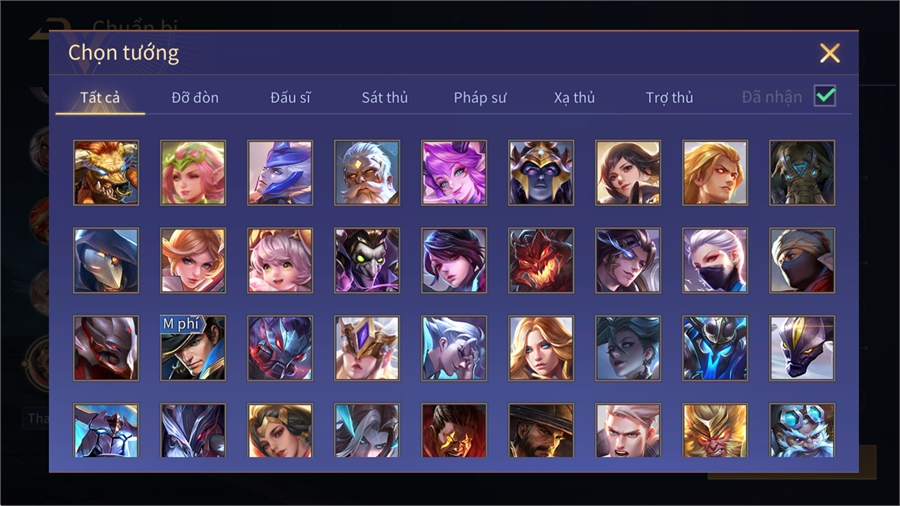Choose the white-bearded old man hero portrait
Screen dimensions: 900x506
[x=367, y=173]
